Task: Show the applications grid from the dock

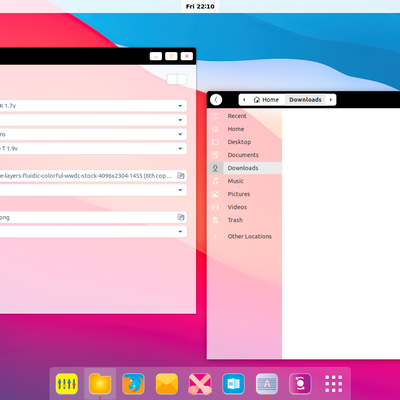Action: pos(333,384)
